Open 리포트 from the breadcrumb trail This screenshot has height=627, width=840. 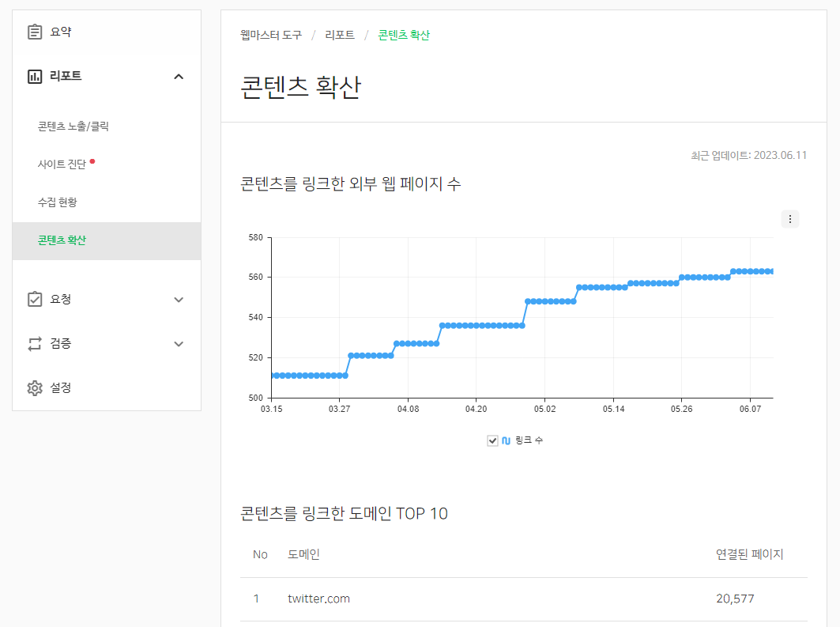339,36
